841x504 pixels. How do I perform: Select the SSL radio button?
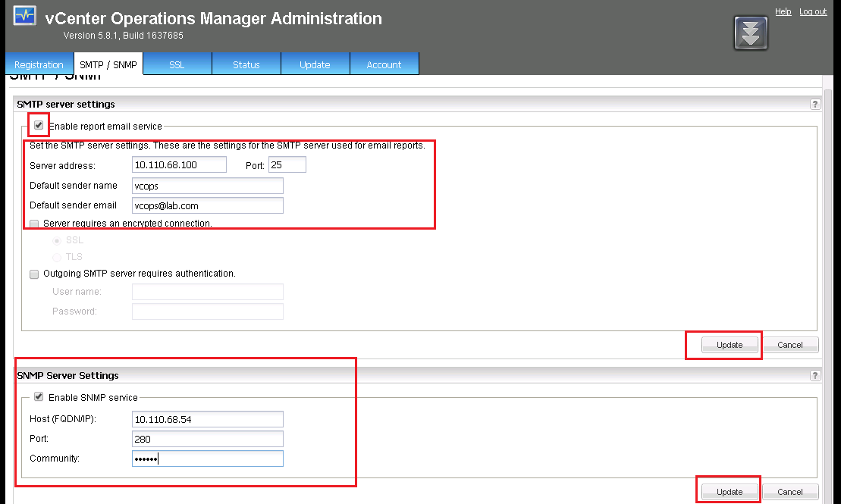[57, 240]
